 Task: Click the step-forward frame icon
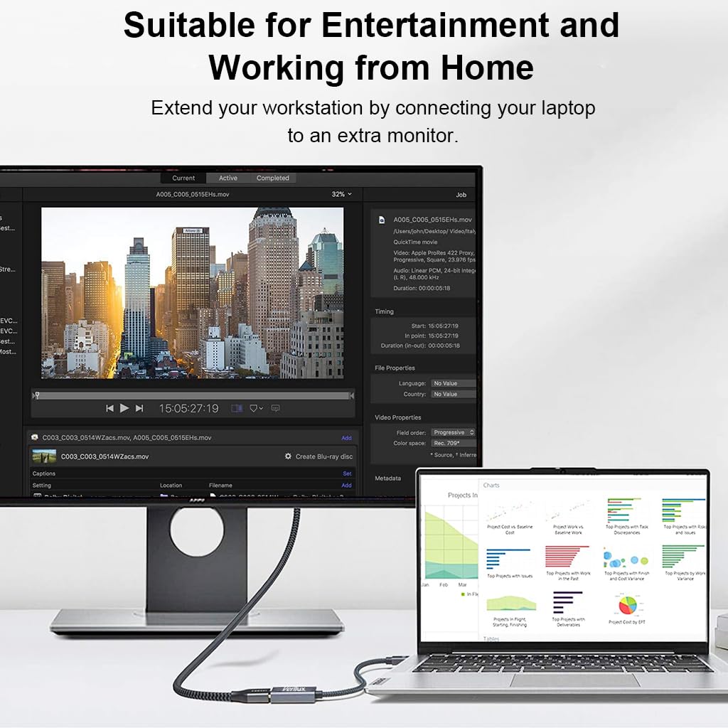tap(139, 408)
